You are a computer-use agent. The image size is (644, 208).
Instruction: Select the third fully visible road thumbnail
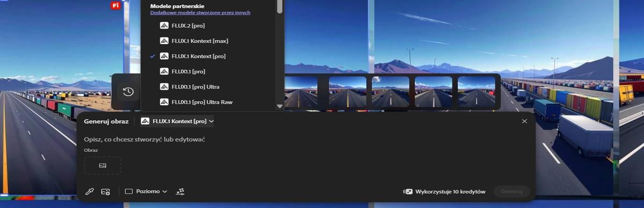(x=433, y=92)
